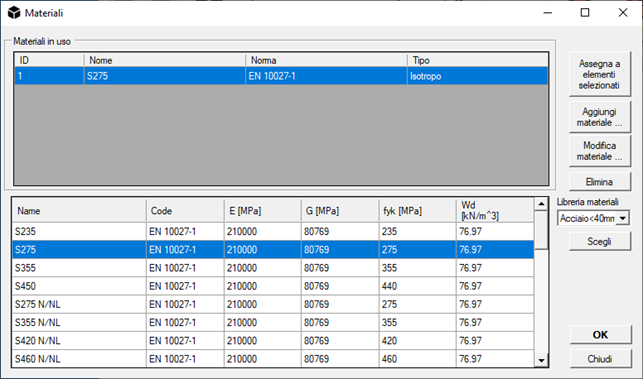The width and height of the screenshot is (643, 379).
Task: Click the 80769 G value in S450 row
Action: (x=340, y=286)
